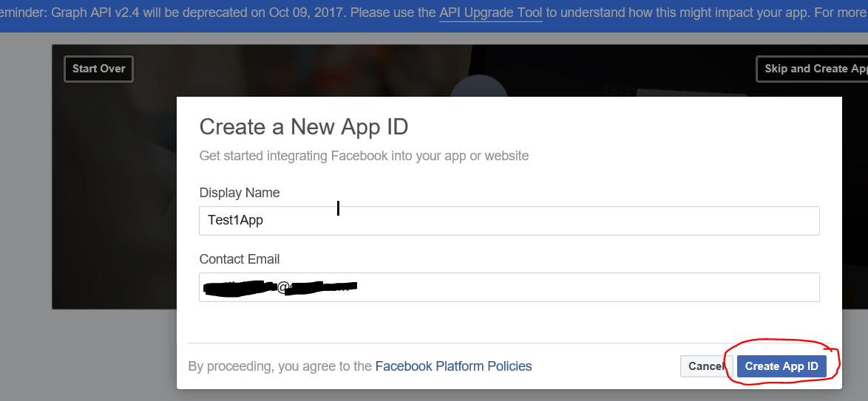Click the Contact Email field label
The height and width of the screenshot is (401, 868).
pyautogui.click(x=240, y=259)
